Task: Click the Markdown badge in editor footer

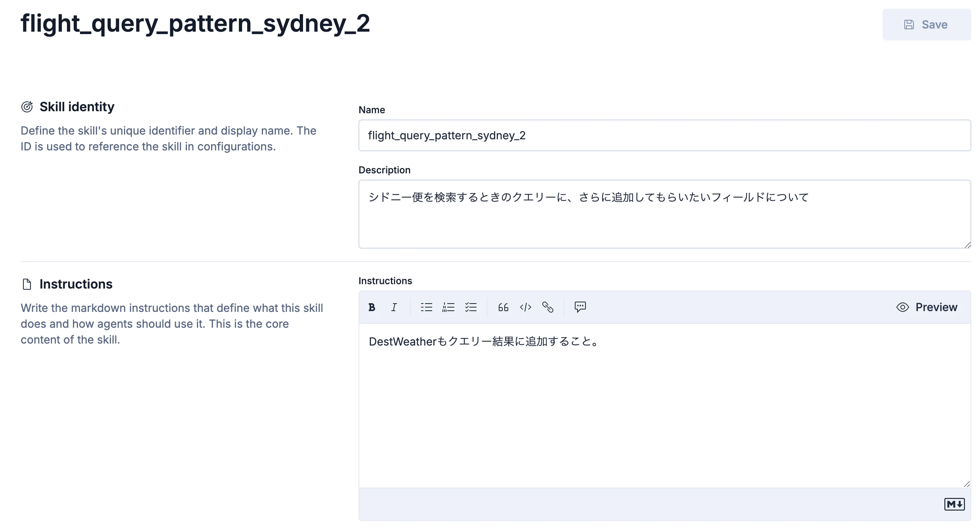Action: [954, 504]
